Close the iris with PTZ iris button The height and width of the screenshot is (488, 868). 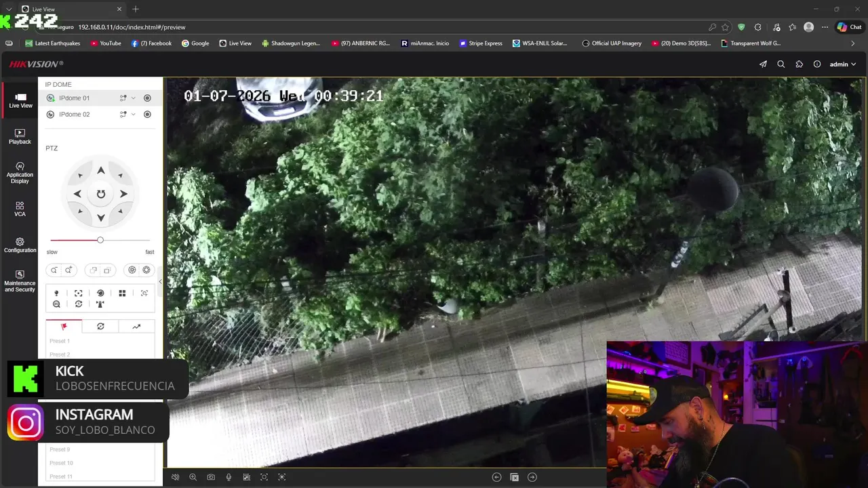132,270
